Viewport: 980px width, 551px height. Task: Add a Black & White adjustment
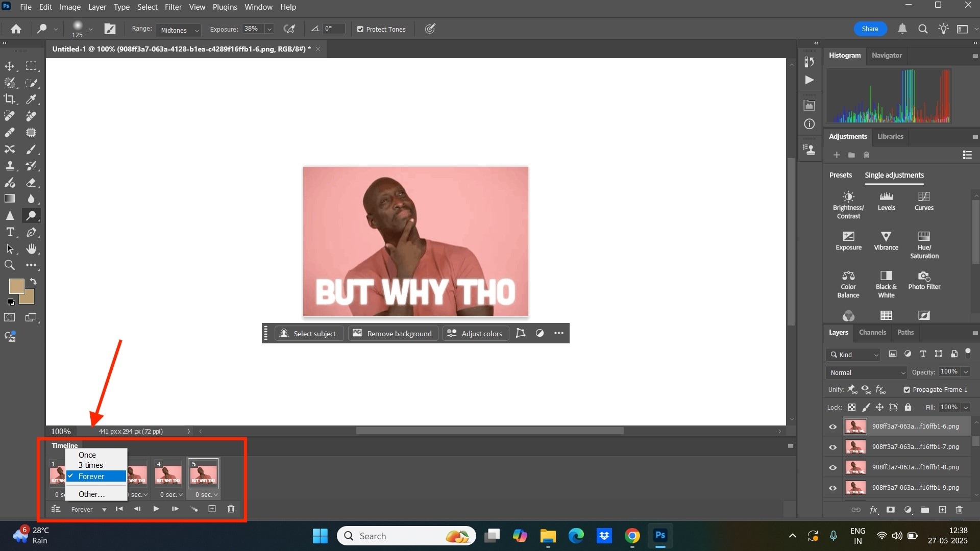point(886,285)
